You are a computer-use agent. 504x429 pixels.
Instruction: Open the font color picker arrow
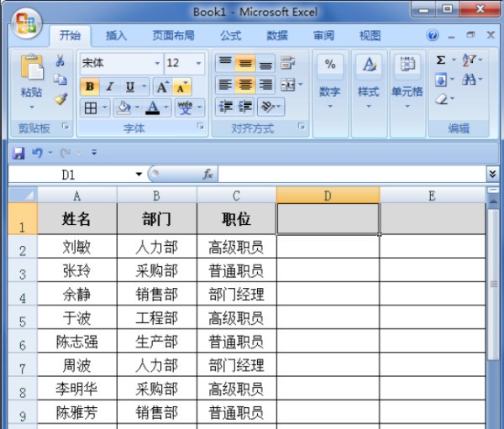click(x=167, y=107)
